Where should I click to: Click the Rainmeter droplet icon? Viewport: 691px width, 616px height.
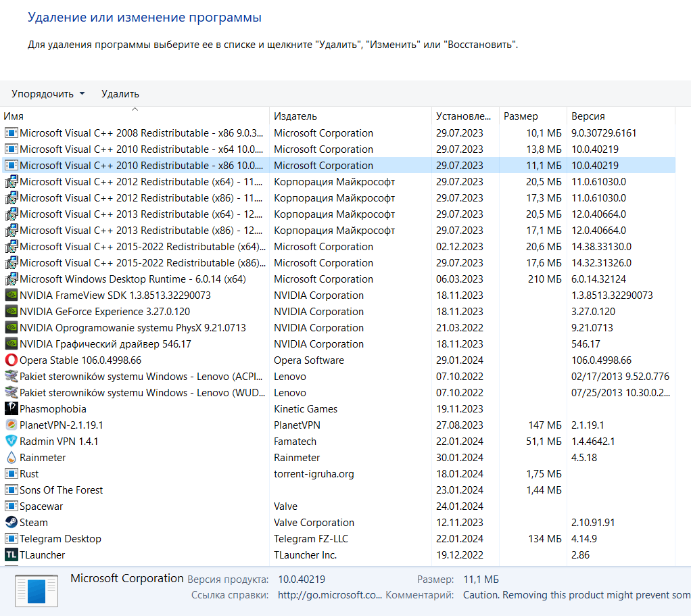pyautogui.click(x=11, y=458)
